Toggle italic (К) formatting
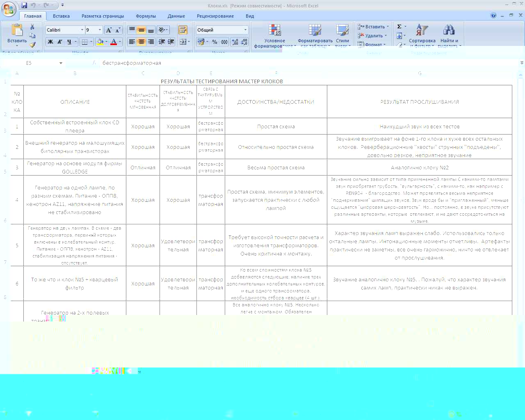Viewport: 525px width, 420px height. coord(60,42)
